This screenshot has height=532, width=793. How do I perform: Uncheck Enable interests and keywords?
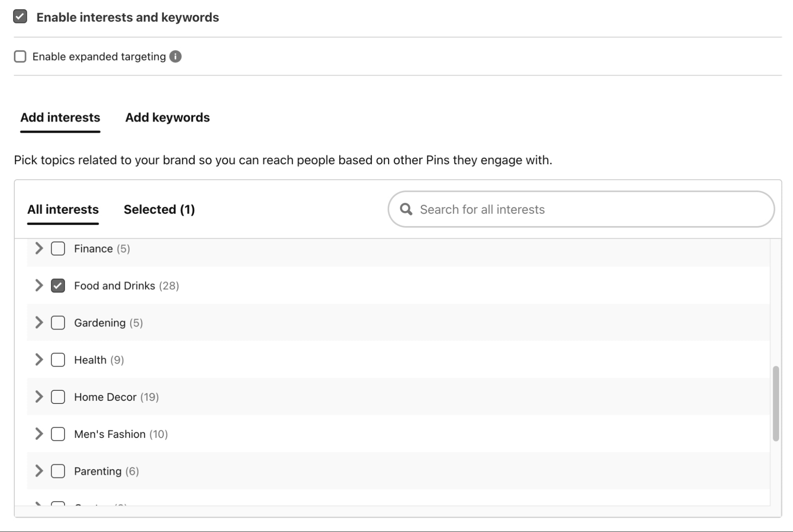click(20, 17)
